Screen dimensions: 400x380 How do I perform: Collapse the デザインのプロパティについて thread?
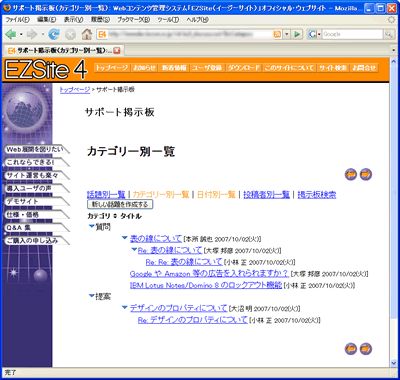125,307
